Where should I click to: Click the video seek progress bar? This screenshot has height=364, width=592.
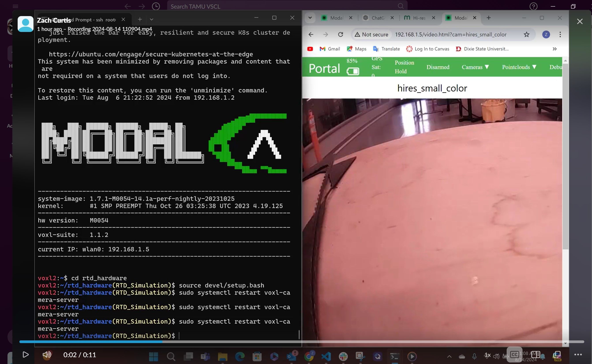tap(302, 342)
